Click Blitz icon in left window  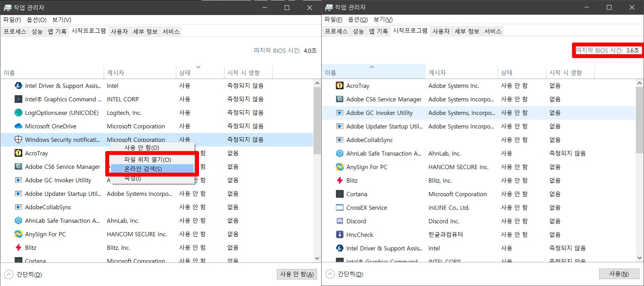click(x=18, y=247)
